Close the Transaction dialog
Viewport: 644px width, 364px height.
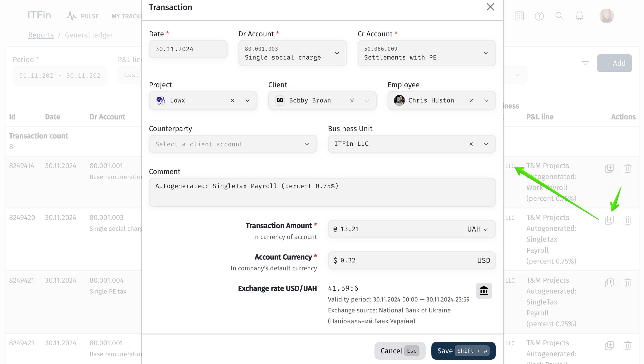490,7
